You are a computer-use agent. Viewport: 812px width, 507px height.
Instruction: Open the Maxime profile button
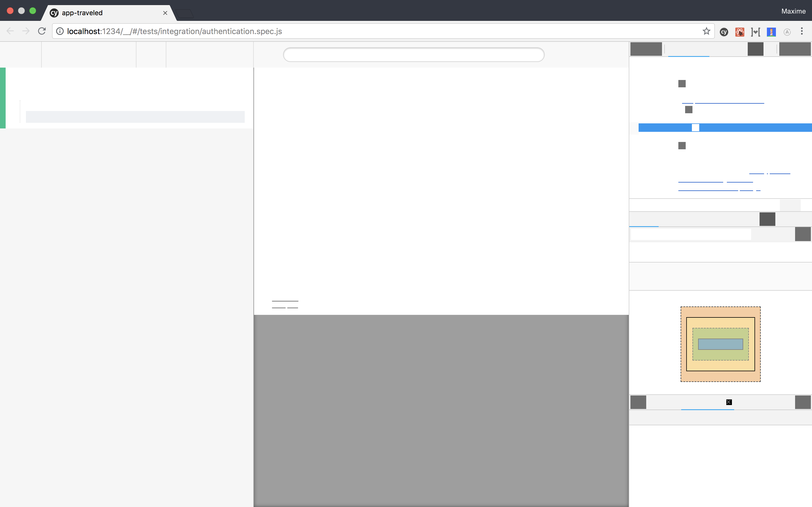793,11
